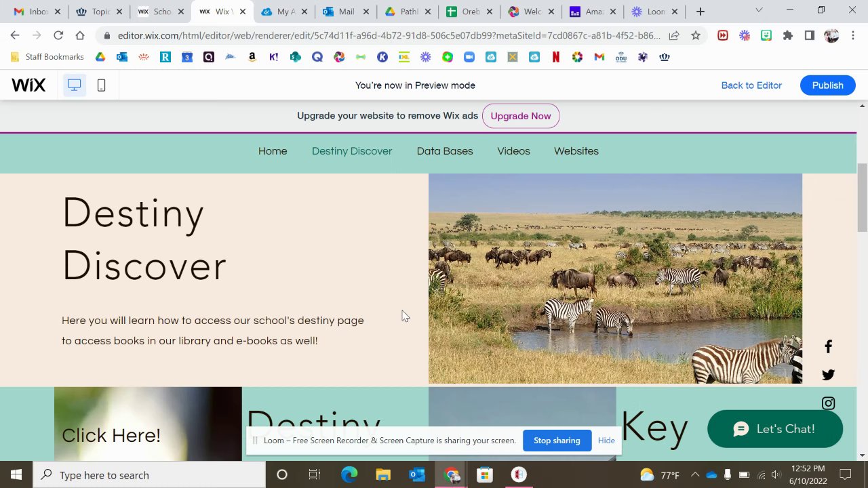Screen dimensions: 868x488
Task: Click Upgrade Now button
Action: 521,116
